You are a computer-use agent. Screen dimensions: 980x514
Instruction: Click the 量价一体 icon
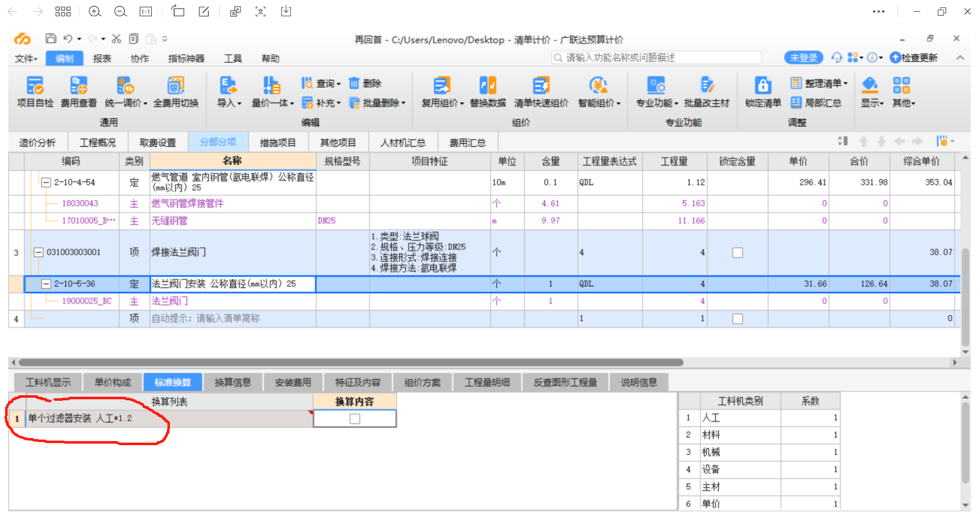point(272,86)
